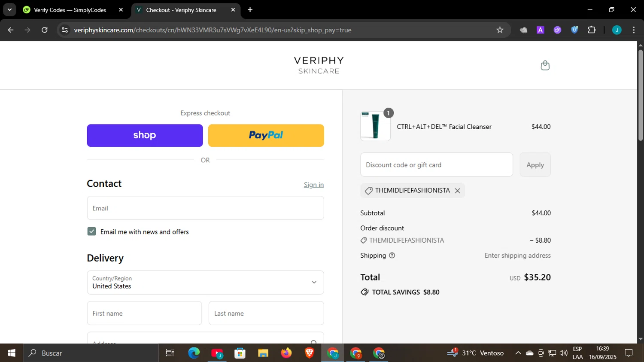Focus the Email input field

205,208
